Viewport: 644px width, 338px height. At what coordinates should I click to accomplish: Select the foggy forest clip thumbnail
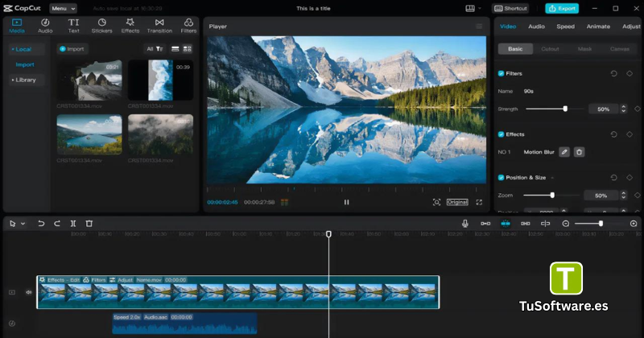(x=160, y=134)
